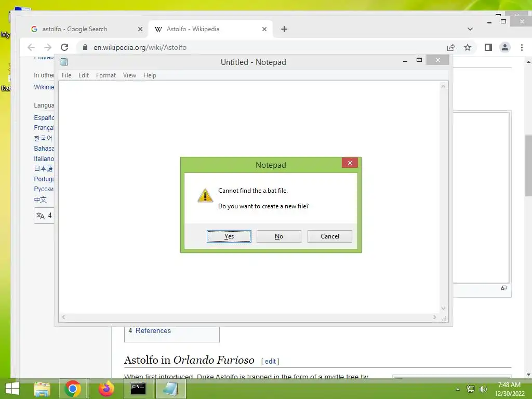The image size is (532, 399).
Task: Enlarge the infobox image icon
Action: [x=504, y=288]
